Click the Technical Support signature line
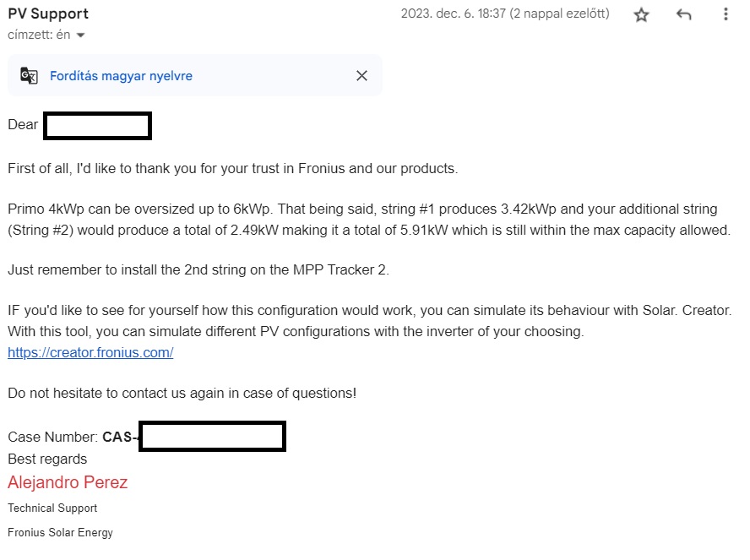750x560 pixels. (x=52, y=508)
